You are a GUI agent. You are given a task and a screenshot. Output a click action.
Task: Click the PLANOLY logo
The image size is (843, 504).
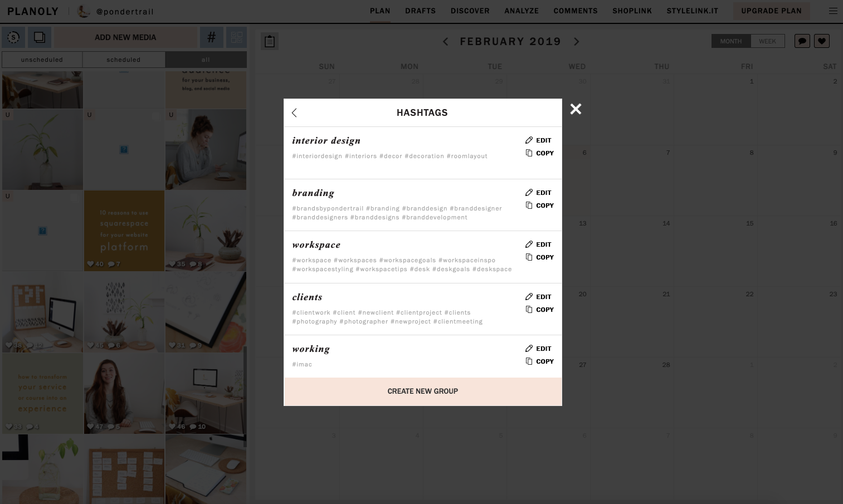(33, 11)
